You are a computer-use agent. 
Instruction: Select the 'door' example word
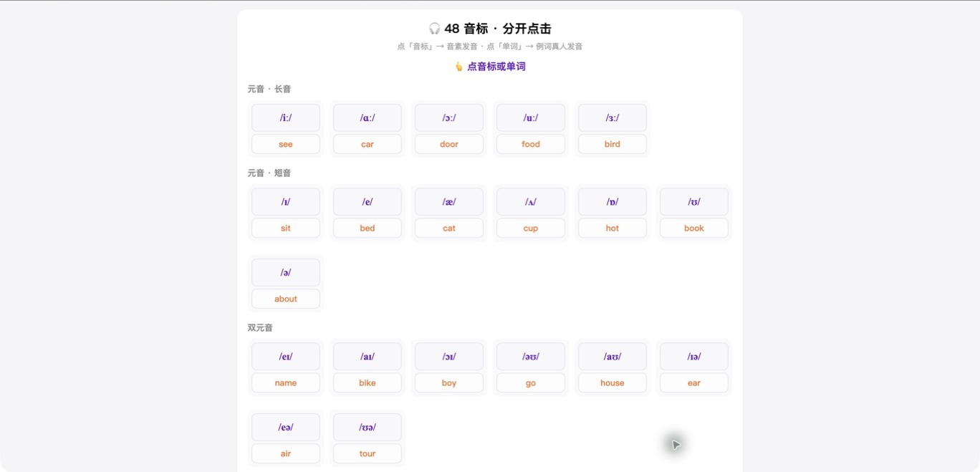(x=449, y=144)
